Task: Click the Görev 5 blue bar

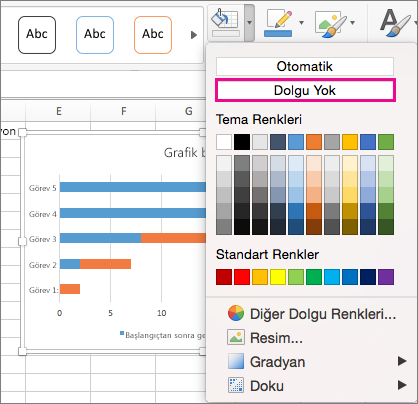Action: [x=133, y=187]
